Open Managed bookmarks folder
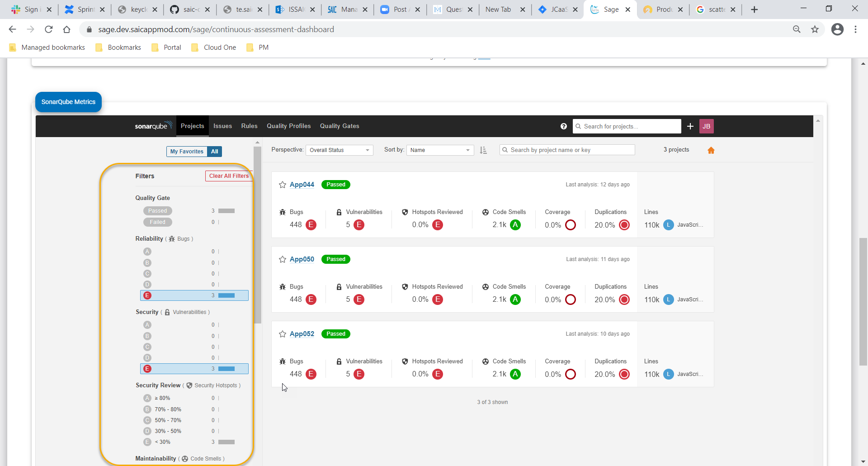This screenshot has width=868, height=466. (47, 48)
